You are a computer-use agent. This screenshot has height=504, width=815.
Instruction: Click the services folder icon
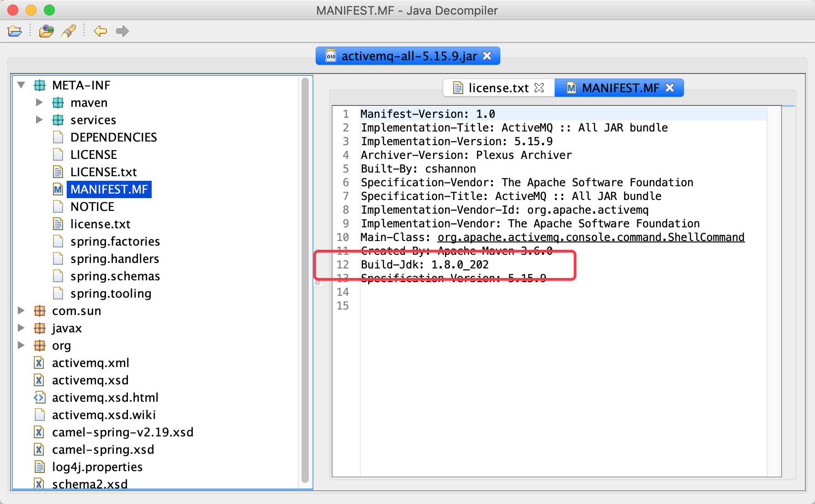click(x=58, y=120)
